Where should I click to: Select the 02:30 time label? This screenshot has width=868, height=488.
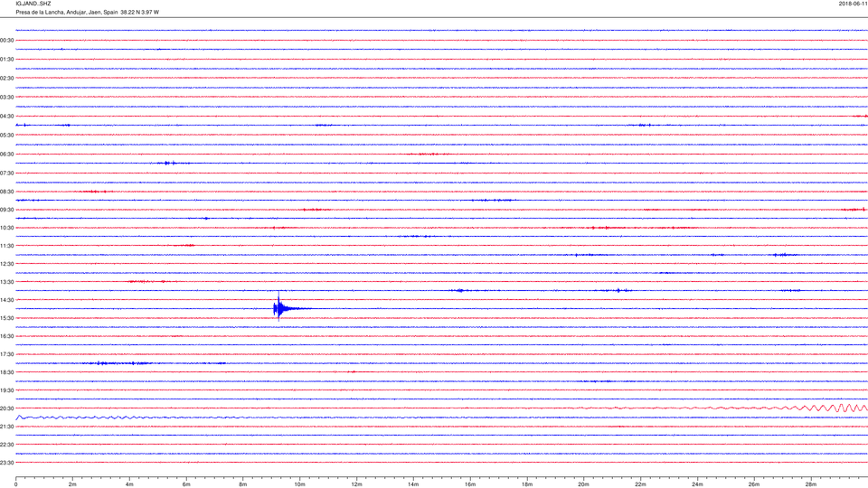7,78
